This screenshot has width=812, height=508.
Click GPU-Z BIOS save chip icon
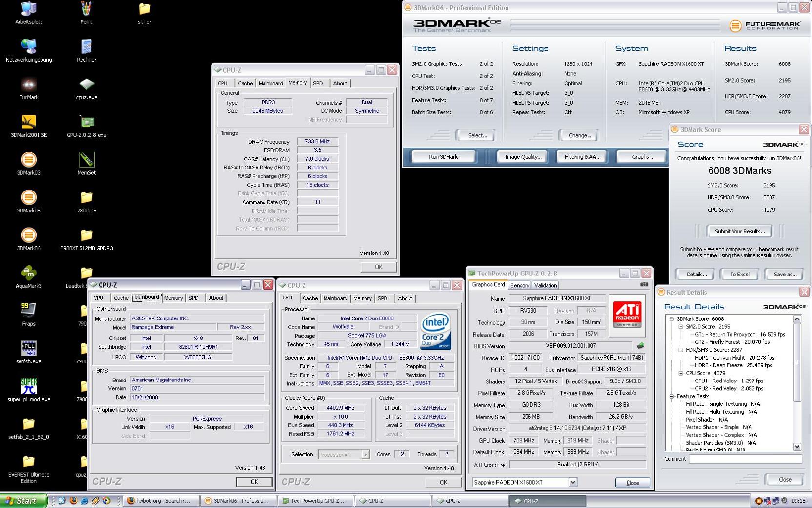point(640,345)
